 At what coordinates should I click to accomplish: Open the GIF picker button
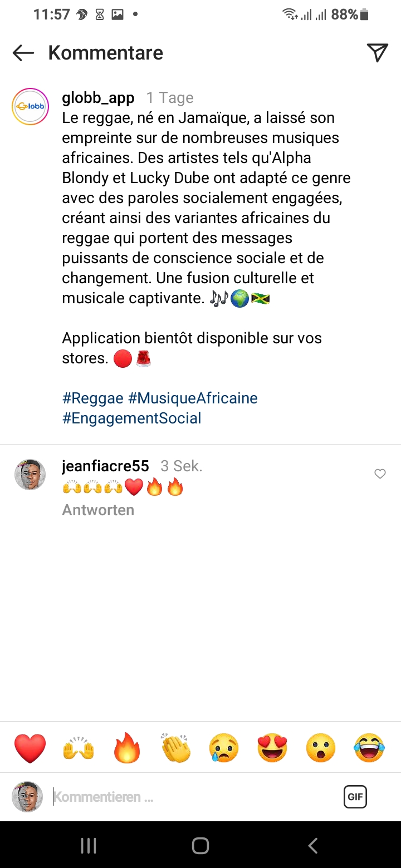(x=355, y=797)
